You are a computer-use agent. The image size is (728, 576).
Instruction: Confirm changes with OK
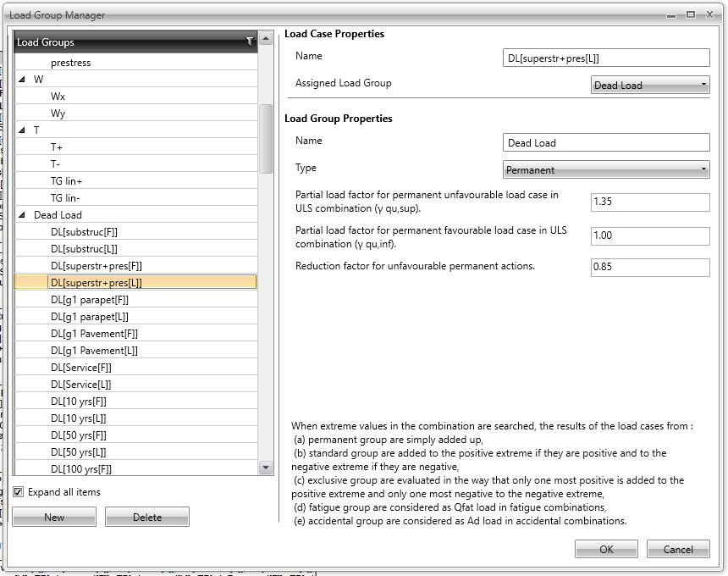click(x=606, y=548)
